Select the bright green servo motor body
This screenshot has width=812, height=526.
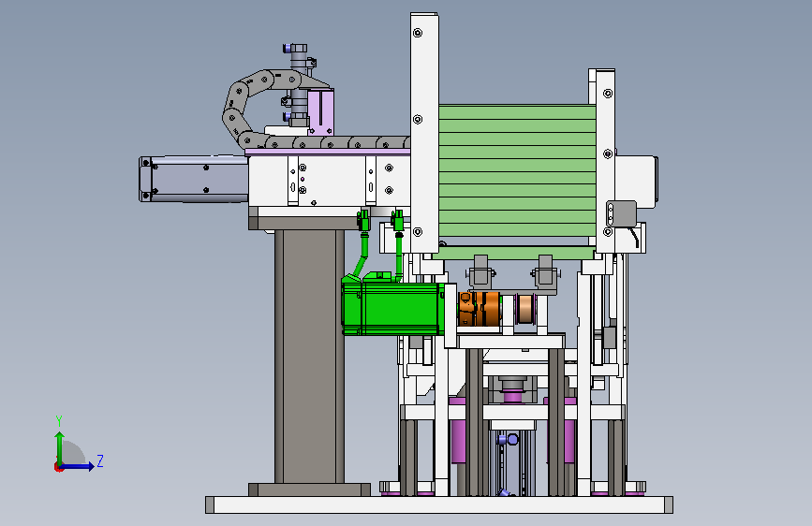coord(392,309)
